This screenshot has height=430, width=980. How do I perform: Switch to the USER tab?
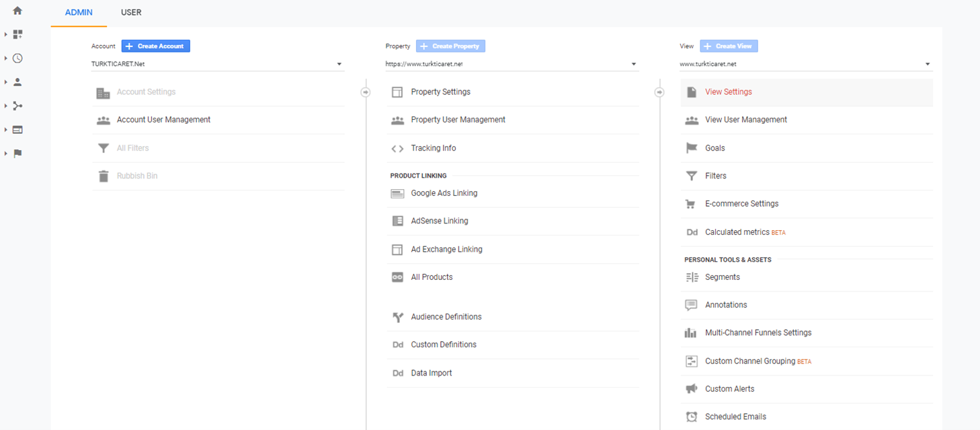(x=131, y=13)
